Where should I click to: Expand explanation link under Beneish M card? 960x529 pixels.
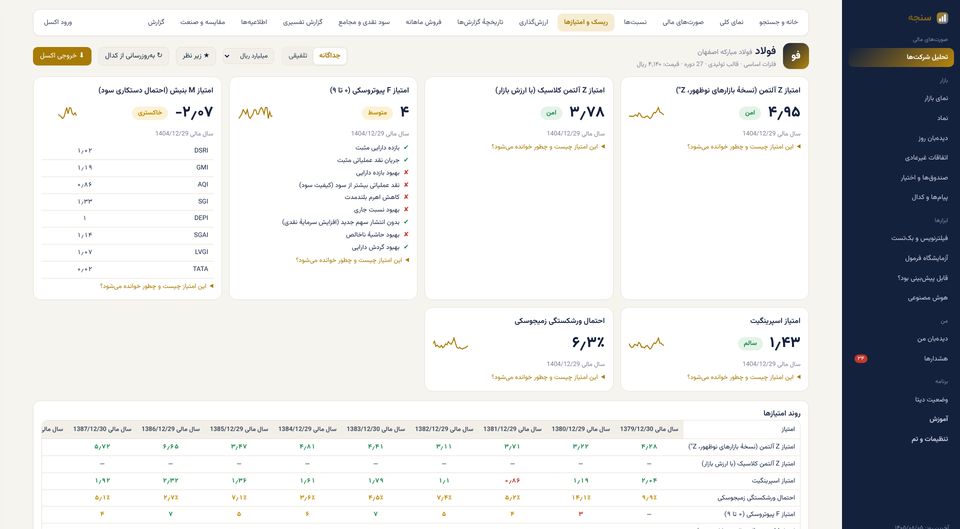tap(157, 286)
